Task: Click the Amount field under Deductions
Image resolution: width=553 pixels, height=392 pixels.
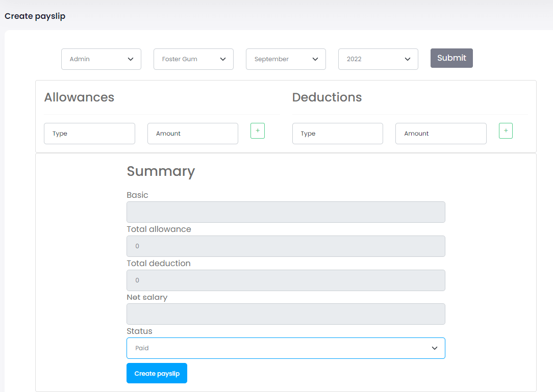Action: tap(441, 134)
